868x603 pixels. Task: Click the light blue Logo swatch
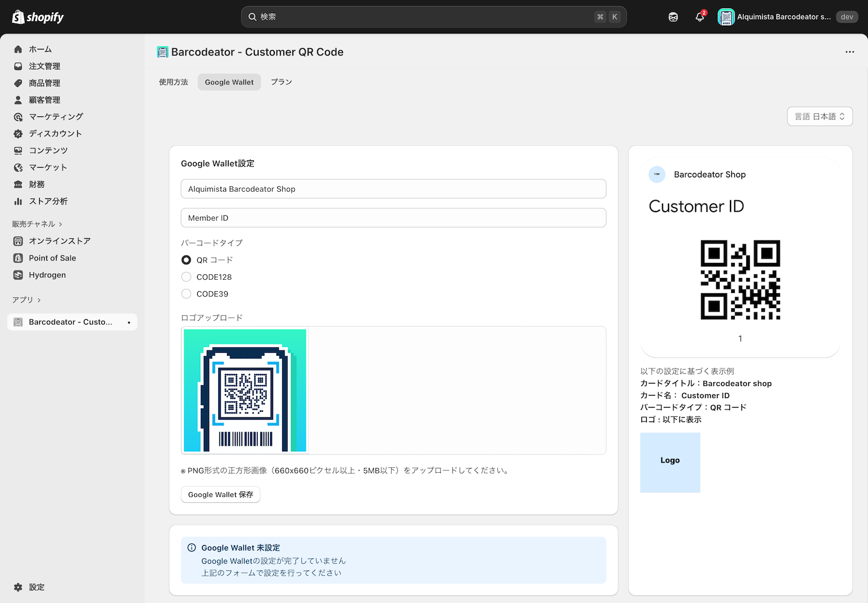click(670, 463)
